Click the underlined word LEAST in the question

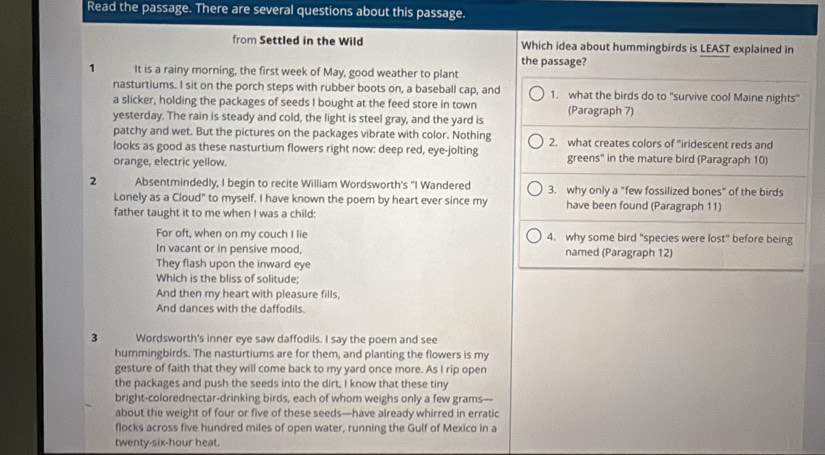(715, 49)
